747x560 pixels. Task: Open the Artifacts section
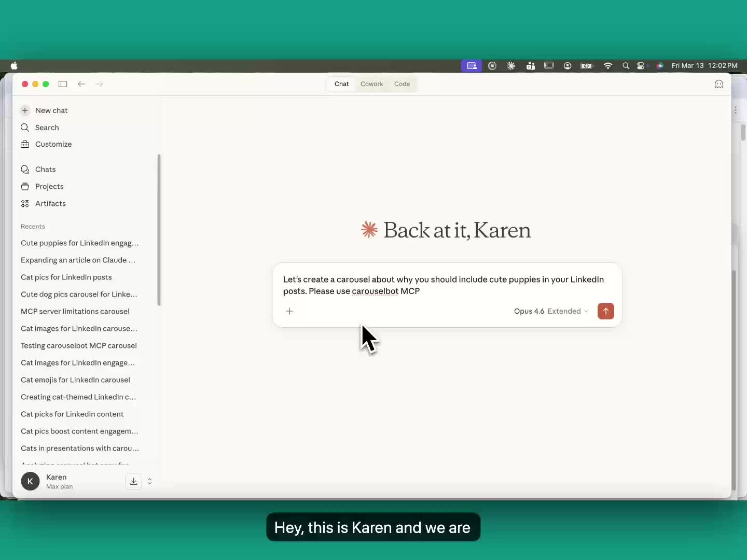[x=50, y=204]
